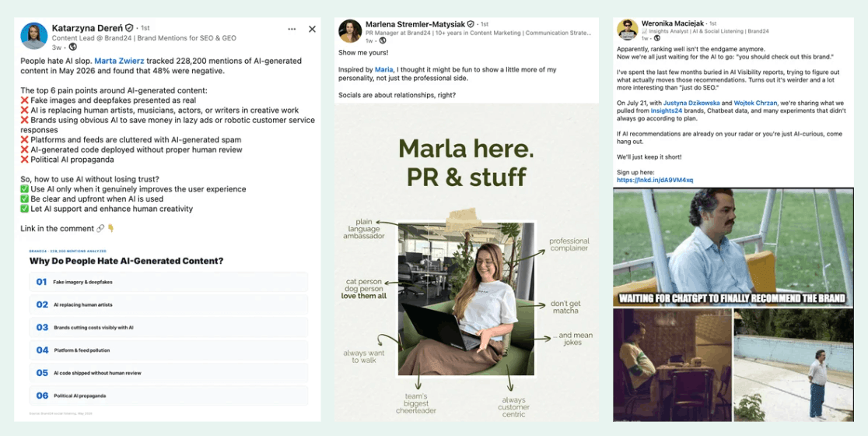Click 'We'll just keep it short!' text

click(649, 156)
